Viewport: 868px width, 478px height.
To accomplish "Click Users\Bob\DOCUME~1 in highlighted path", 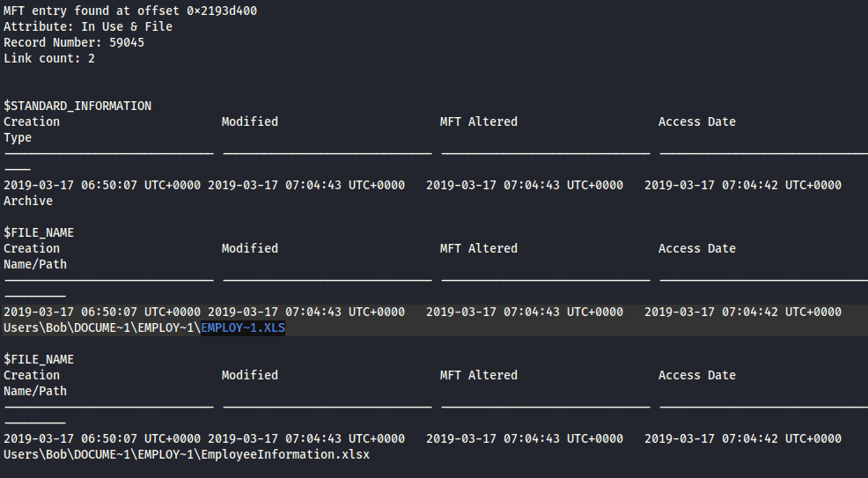I will click(67, 327).
